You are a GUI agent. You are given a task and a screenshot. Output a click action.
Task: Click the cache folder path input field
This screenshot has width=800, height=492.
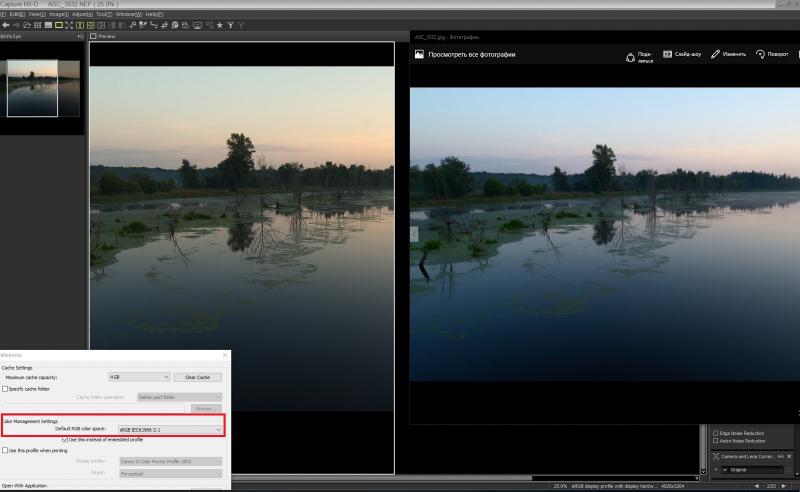click(x=93, y=409)
